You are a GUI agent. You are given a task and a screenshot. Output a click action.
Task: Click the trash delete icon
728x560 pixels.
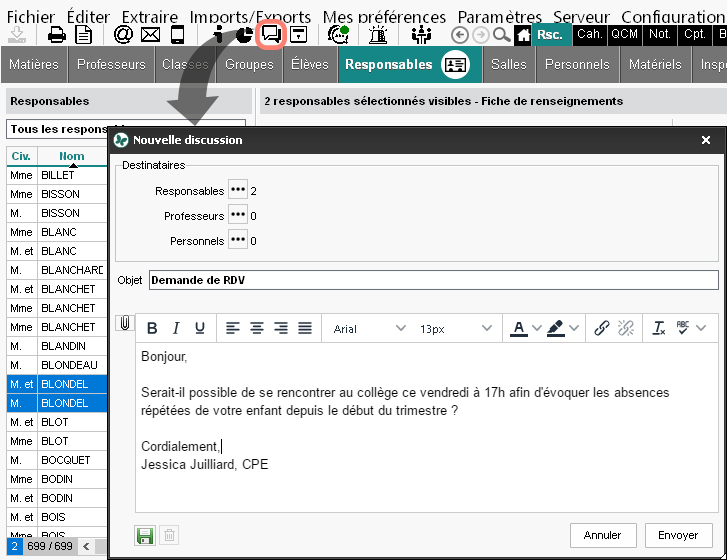pyautogui.click(x=169, y=535)
